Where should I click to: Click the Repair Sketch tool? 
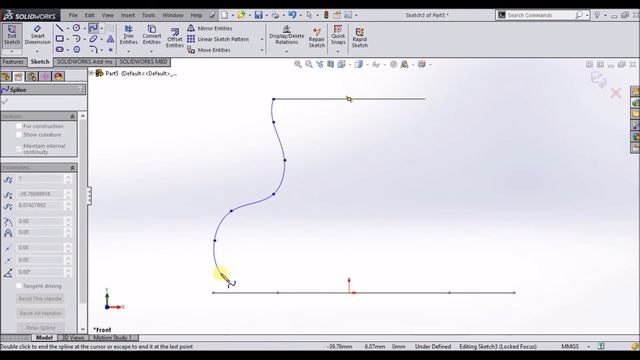pos(317,38)
